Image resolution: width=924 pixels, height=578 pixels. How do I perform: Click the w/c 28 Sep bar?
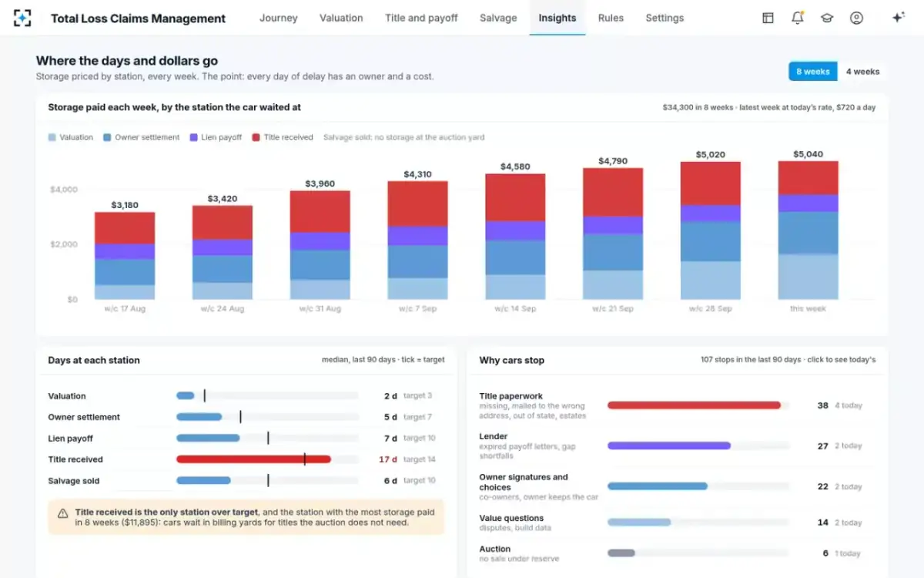pyautogui.click(x=710, y=230)
